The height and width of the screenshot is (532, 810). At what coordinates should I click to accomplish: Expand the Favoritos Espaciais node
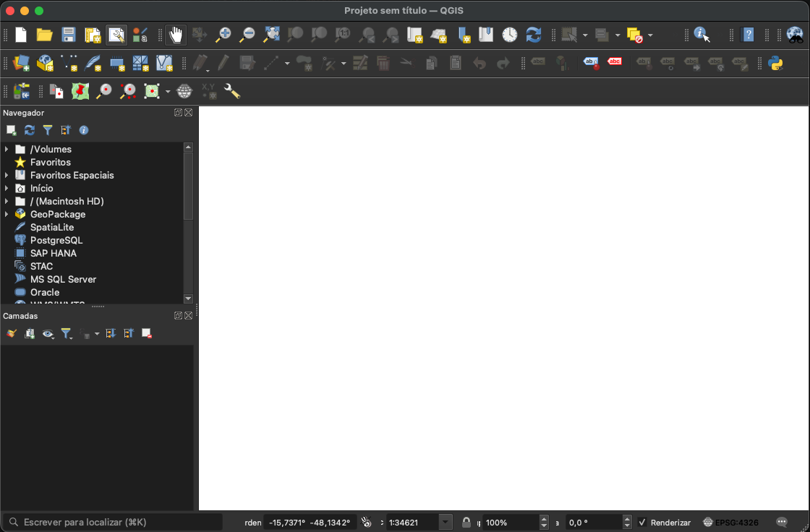tap(7, 175)
